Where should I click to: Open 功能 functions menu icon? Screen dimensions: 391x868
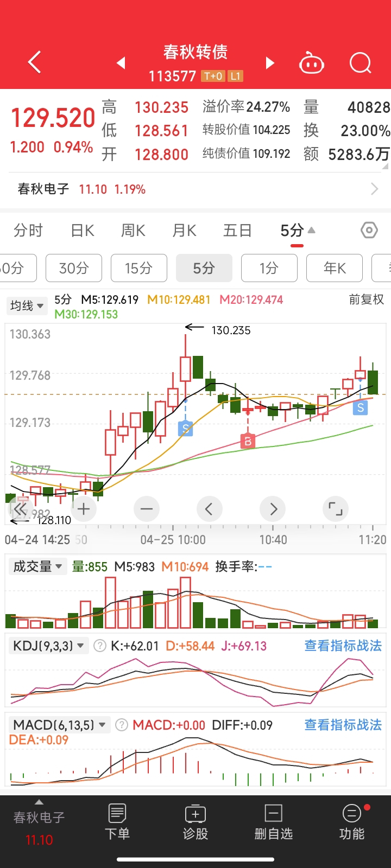tap(352, 822)
